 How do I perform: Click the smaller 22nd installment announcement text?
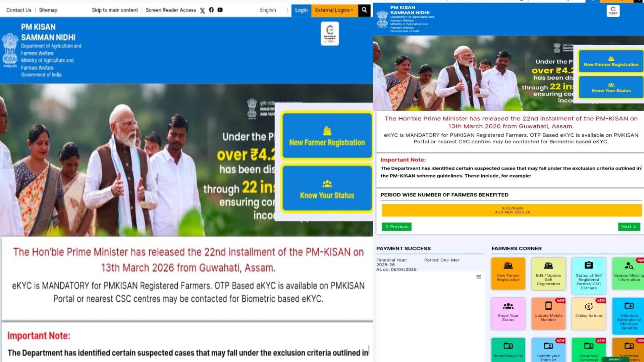click(511, 122)
